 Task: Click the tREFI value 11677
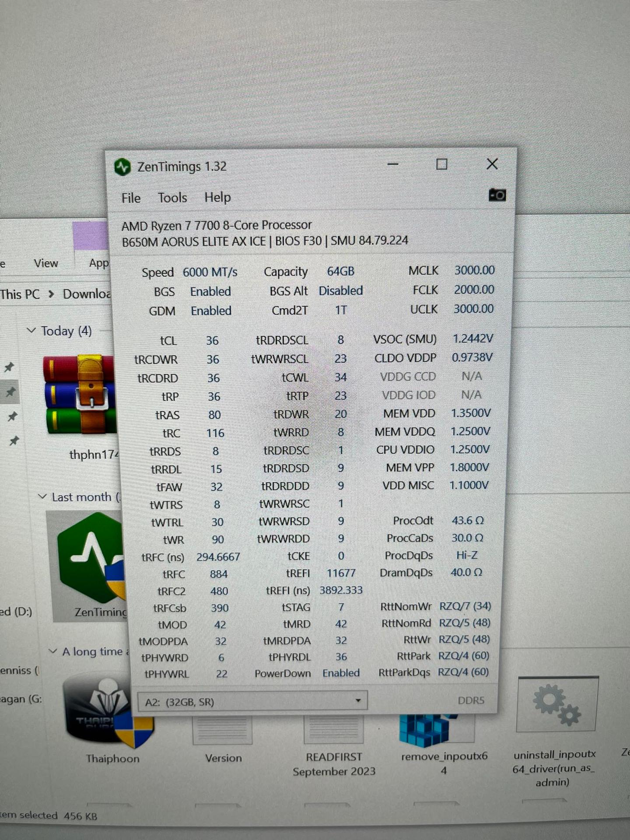pyautogui.click(x=341, y=573)
